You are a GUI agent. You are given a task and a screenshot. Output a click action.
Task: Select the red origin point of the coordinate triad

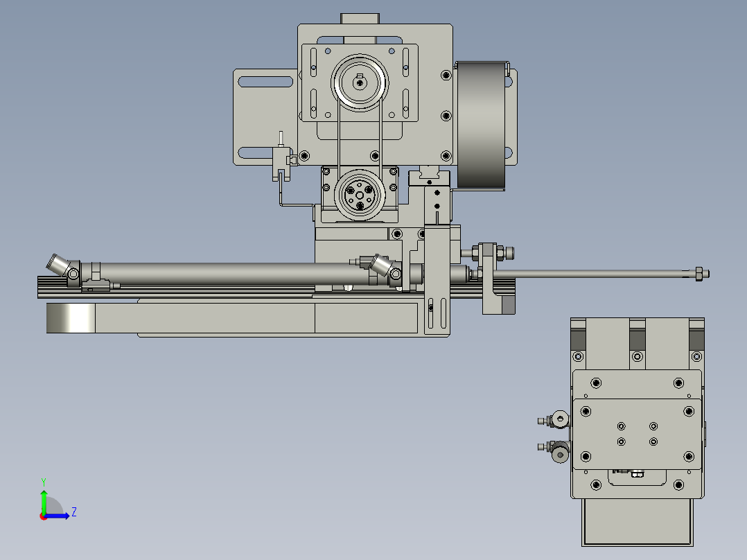(44, 516)
